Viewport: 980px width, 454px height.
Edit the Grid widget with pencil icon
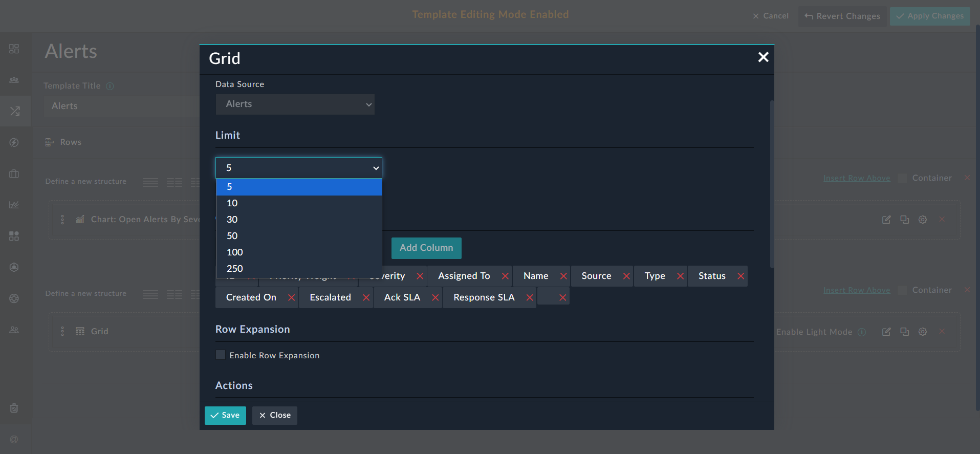tap(886, 332)
